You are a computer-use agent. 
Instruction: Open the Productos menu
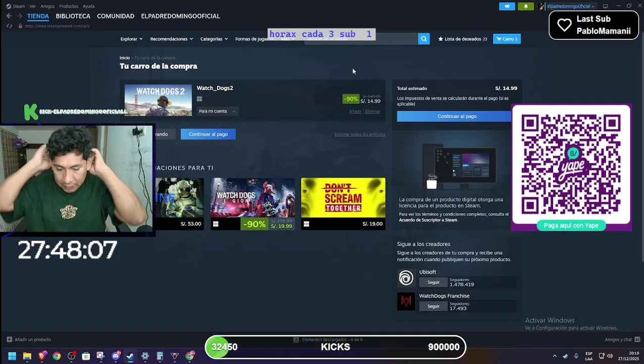(x=69, y=6)
